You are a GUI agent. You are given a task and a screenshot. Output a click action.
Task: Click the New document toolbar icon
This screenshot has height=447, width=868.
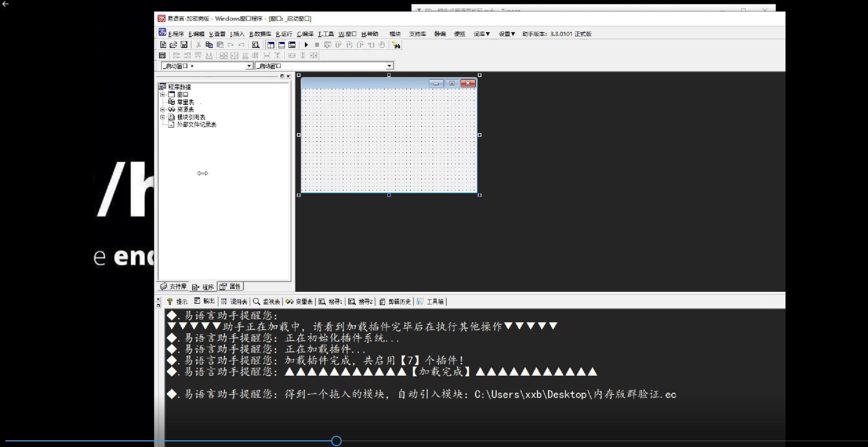click(163, 45)
